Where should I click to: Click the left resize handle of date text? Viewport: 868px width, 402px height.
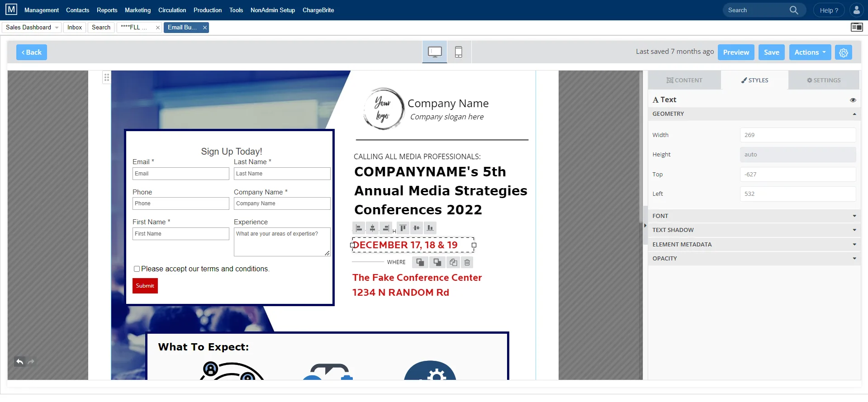tap(352, 245)
